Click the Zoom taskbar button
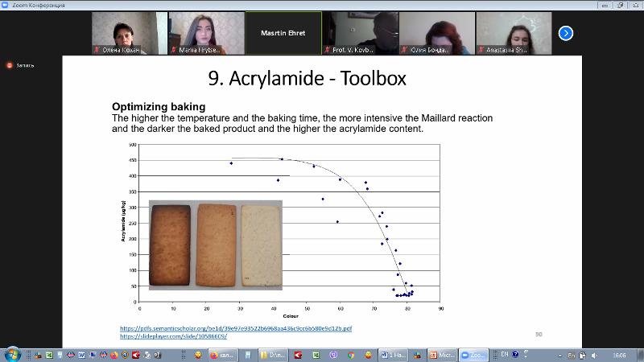 pyautogui.click(x=473, y=355)
